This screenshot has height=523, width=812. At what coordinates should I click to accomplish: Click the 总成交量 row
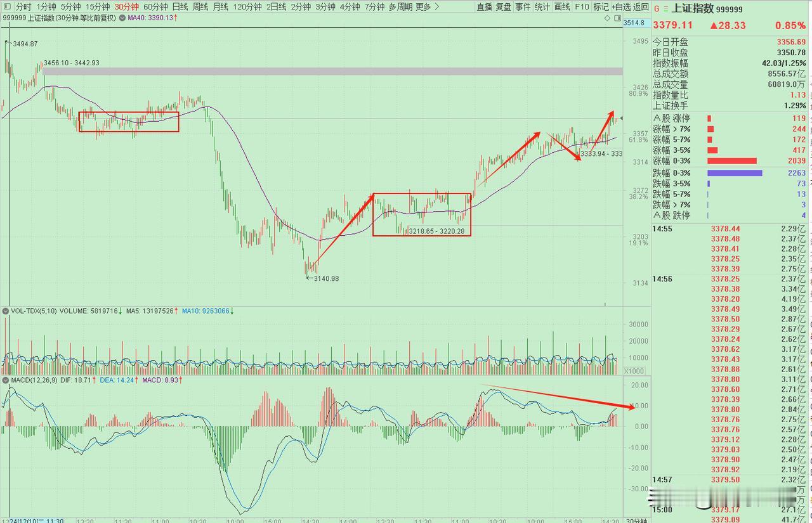pos(730,84)
